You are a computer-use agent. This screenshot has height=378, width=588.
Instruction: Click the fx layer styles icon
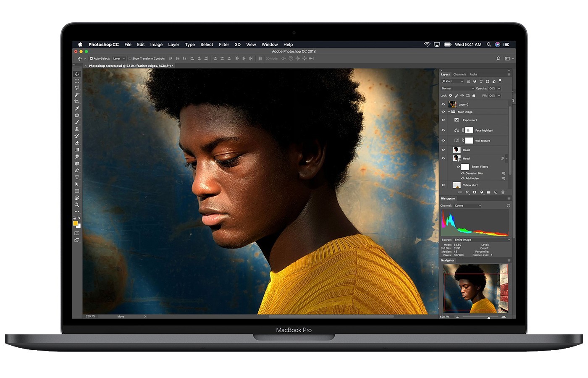(467, 192)
